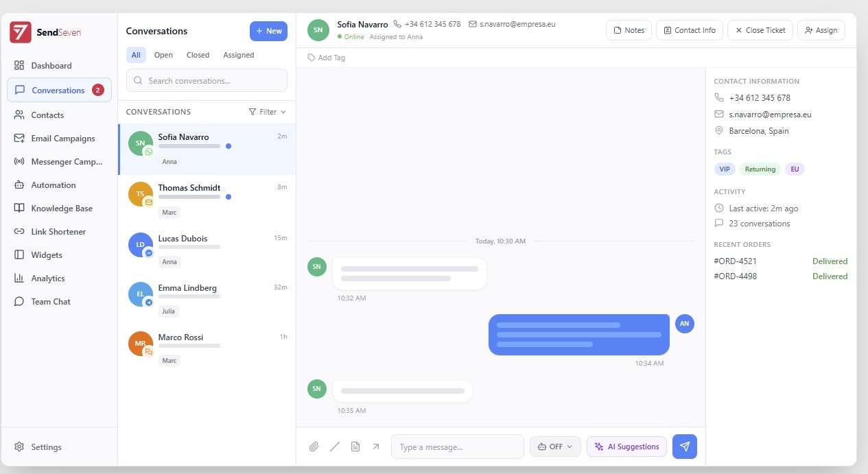Switch to the Closed conversations tab
This screenshot has width=868, height=474.
click(x=198, y=55)
